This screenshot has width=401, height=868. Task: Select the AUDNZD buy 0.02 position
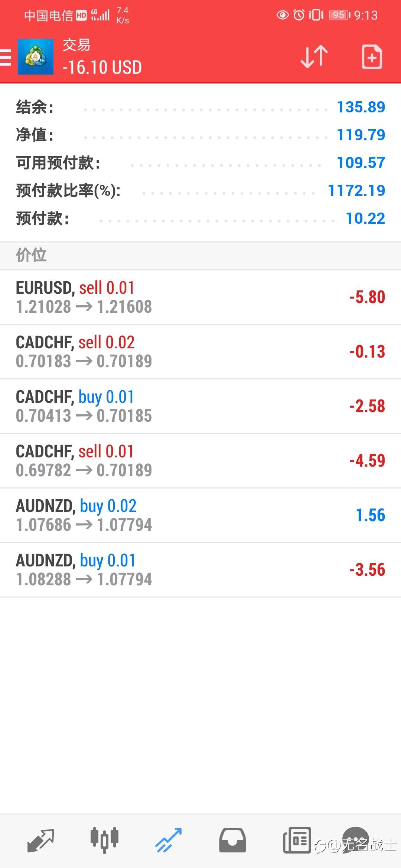click(x=200, y=515)
